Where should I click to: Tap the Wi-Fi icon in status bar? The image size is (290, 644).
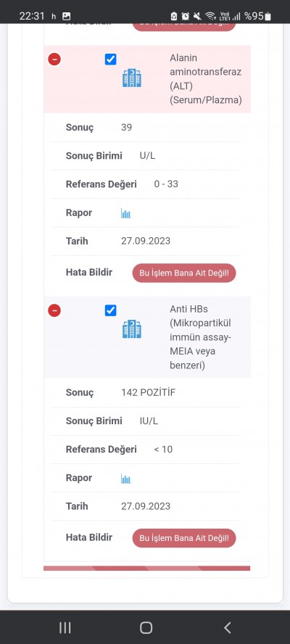(211, 17)
